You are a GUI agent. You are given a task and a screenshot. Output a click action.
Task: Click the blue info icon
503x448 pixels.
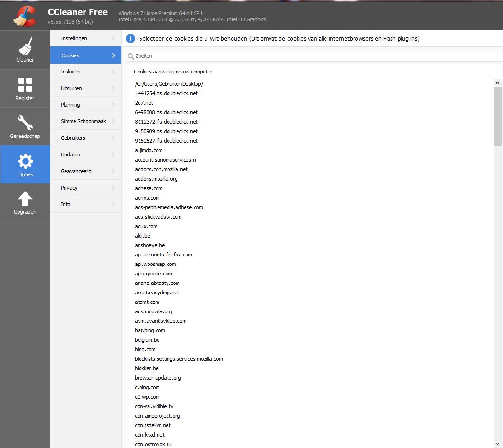pos(130,38)
